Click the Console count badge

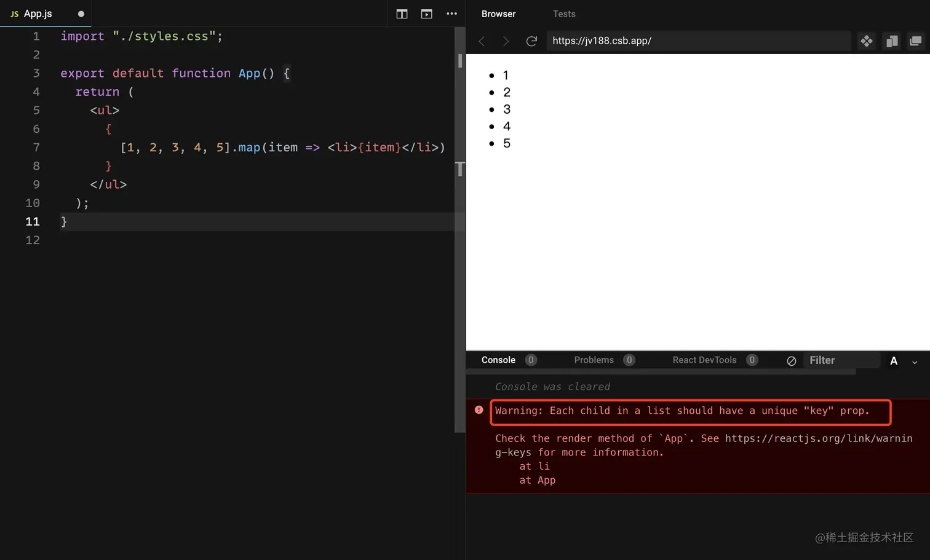click(531, 360)
